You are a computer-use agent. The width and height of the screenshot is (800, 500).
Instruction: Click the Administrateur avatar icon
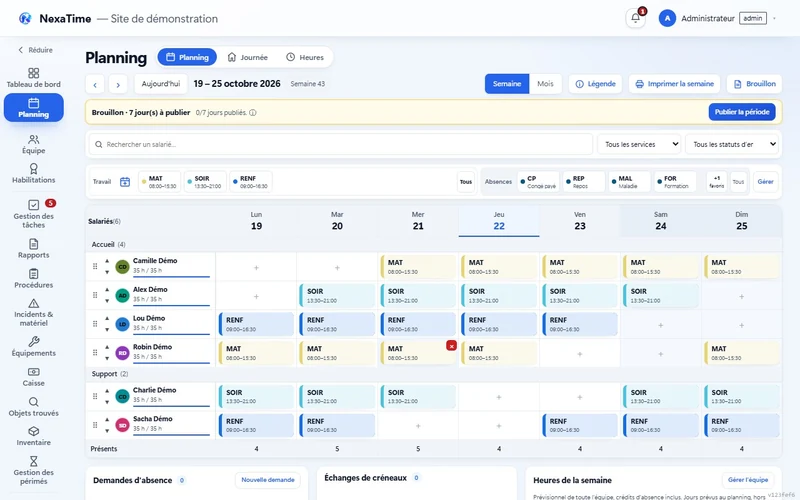point(667,18)
